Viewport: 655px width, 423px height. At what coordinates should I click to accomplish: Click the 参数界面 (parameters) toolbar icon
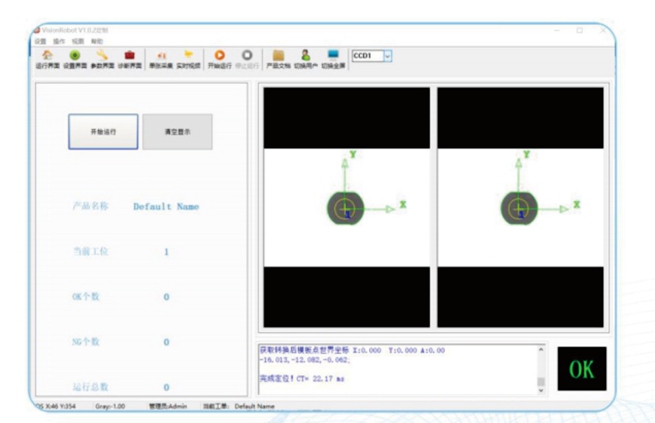point(102,58)
